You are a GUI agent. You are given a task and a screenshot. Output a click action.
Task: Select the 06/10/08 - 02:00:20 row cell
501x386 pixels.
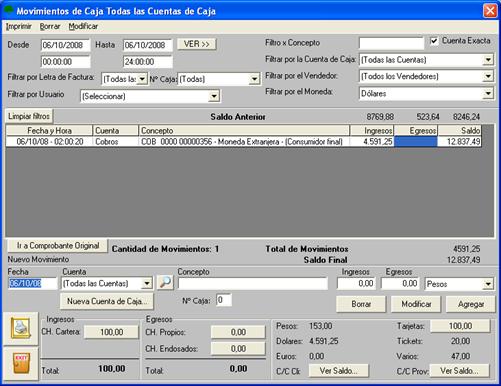point(49,142)
